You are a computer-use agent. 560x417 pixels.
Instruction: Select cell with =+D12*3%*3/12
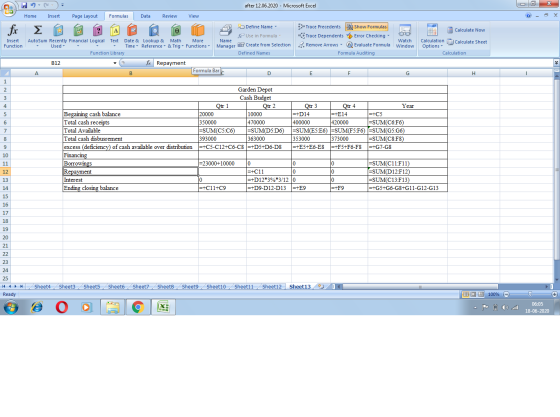269,180
